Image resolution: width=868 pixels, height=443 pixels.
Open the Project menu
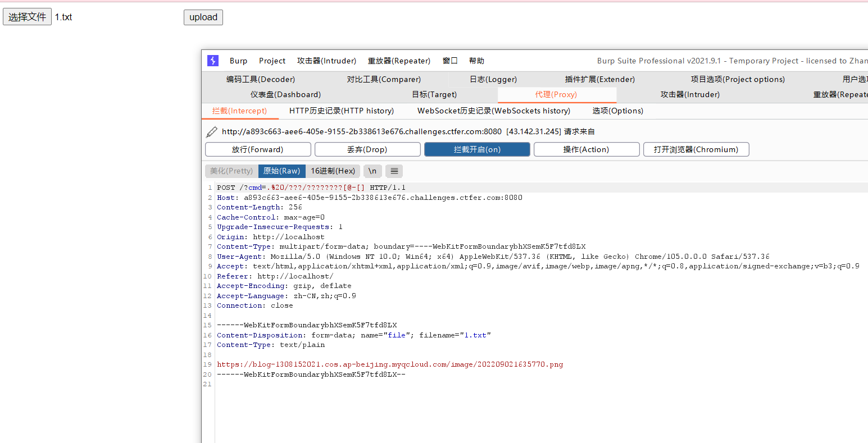click(x=272, y=61)
